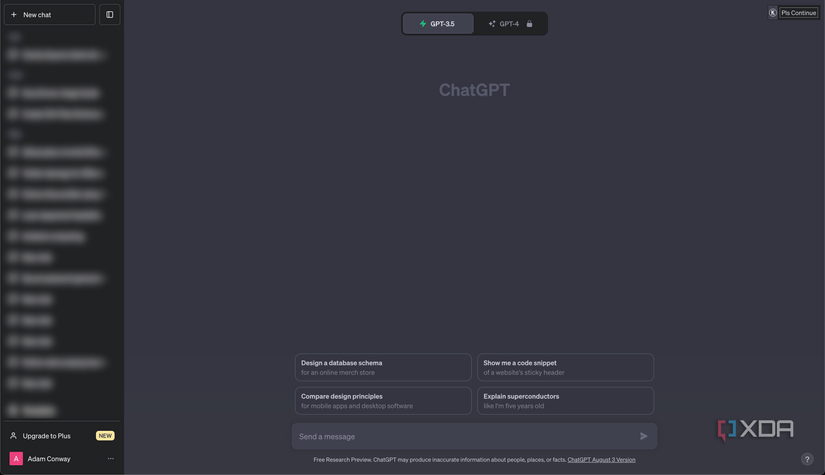Click the lightning bolt icon beside GPT-3.5
This screenshot has height=475, width=825.
pos(422,24)
